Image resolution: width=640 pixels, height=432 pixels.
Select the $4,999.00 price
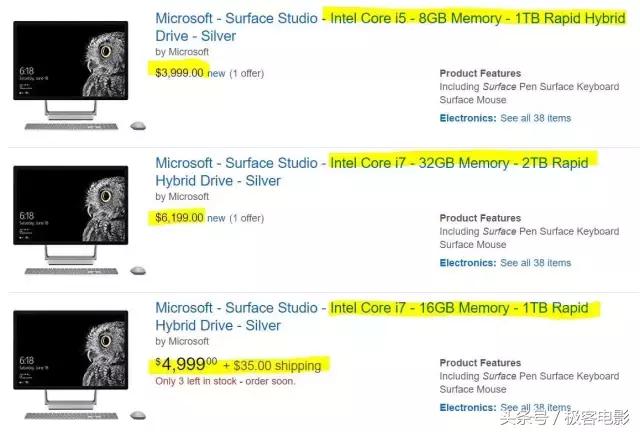pyautogui.click(x=188, y=365)
